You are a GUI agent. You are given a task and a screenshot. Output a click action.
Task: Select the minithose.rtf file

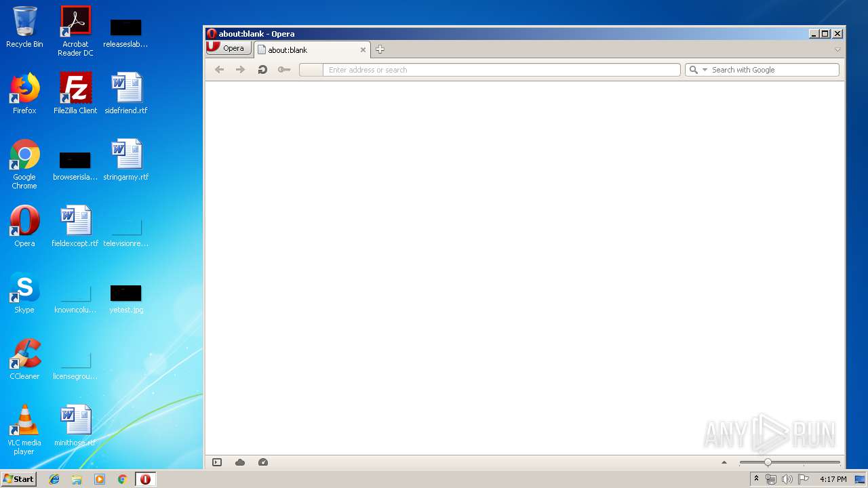pyautogui.click(x=75, y=426)
